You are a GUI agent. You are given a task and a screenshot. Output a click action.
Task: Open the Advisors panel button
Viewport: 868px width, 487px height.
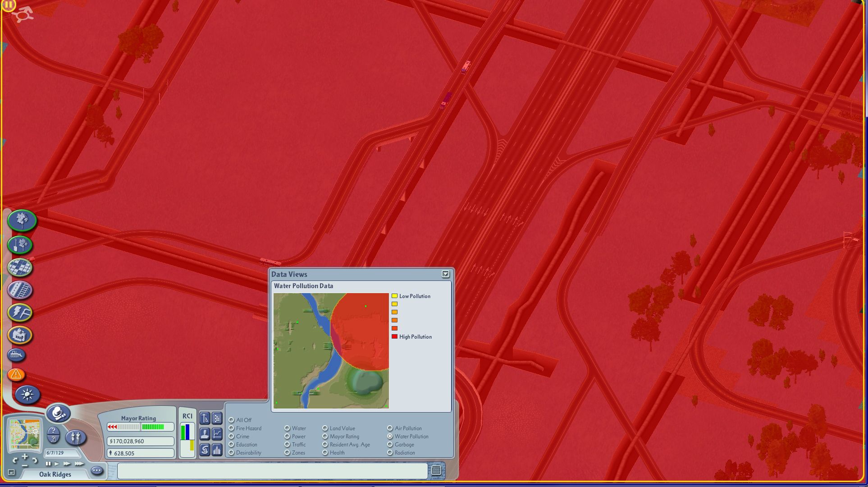click(x=205, y=434)
